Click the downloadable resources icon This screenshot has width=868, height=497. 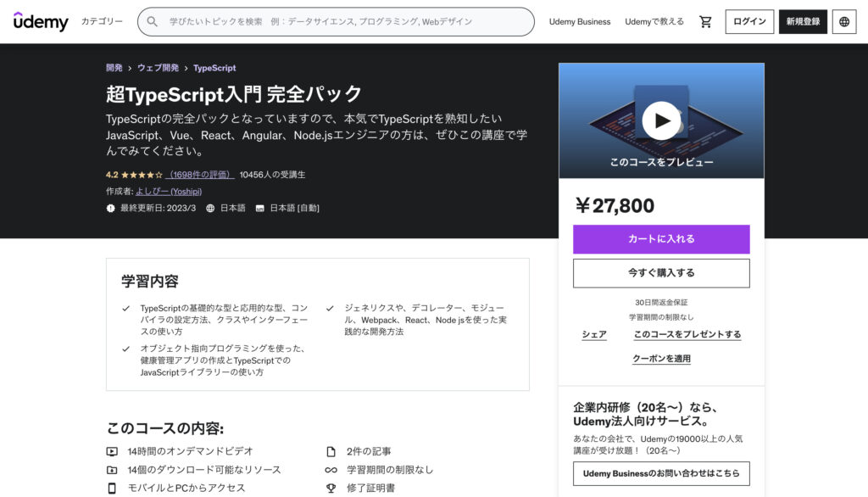[112, 470]
